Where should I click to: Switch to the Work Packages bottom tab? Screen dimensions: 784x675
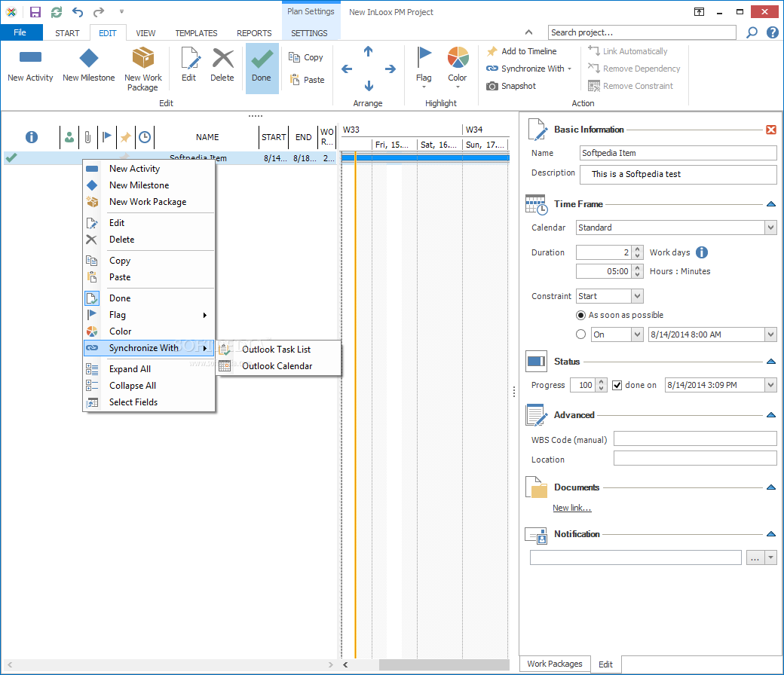click(555, 664)
